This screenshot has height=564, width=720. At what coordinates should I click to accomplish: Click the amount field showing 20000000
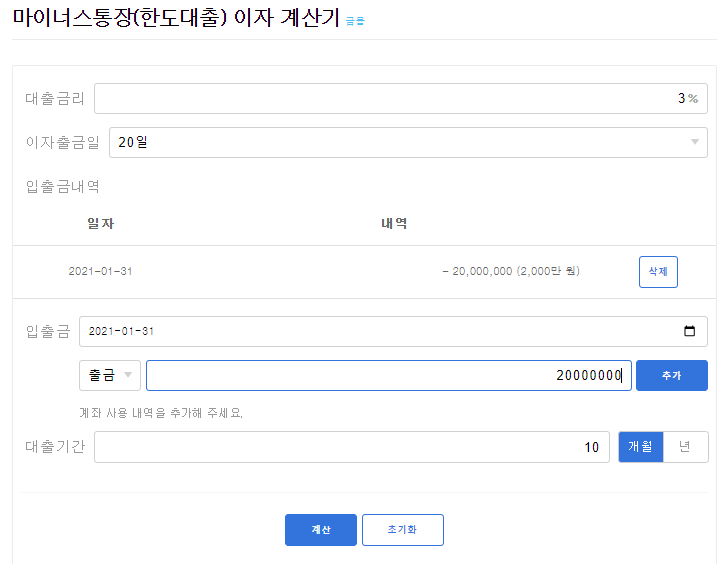[388, 375]
